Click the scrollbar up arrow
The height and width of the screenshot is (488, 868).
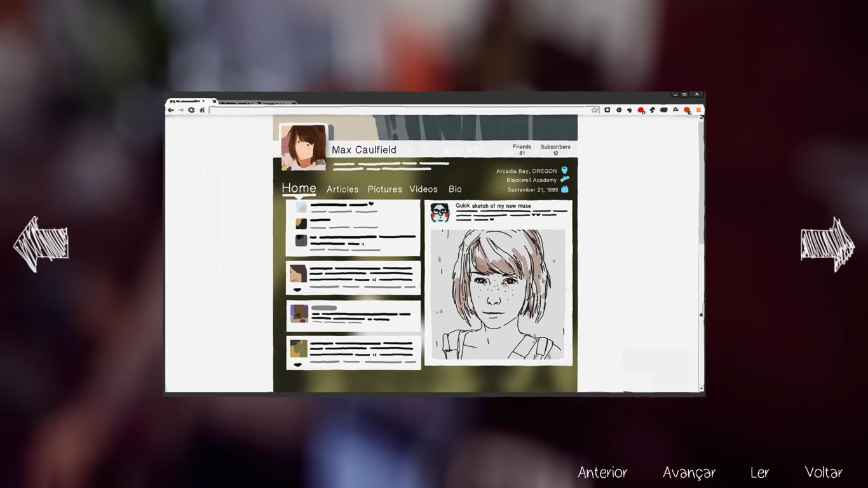(x=701, y=119)
